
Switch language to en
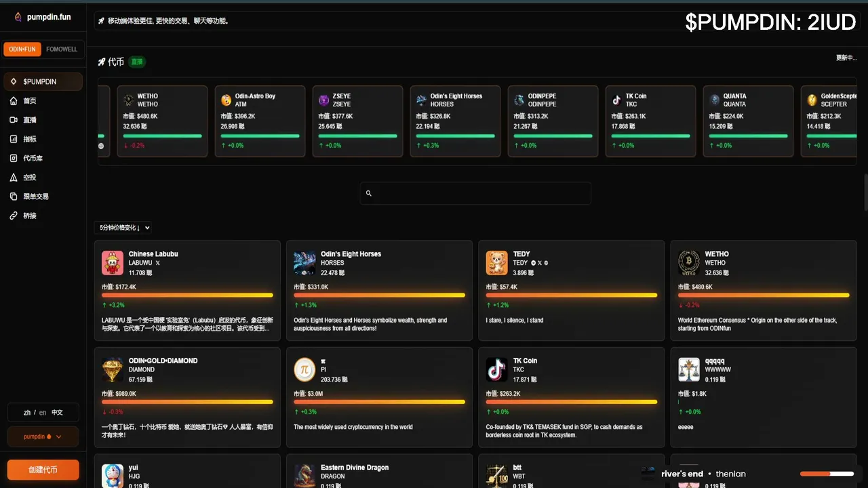coord(43,412)
